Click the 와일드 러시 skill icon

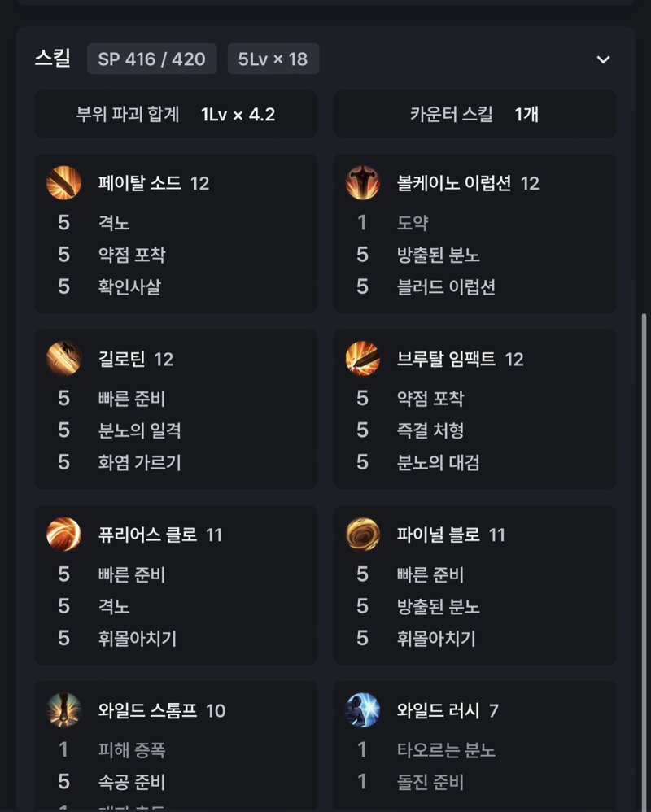click(x=363, y=710)
